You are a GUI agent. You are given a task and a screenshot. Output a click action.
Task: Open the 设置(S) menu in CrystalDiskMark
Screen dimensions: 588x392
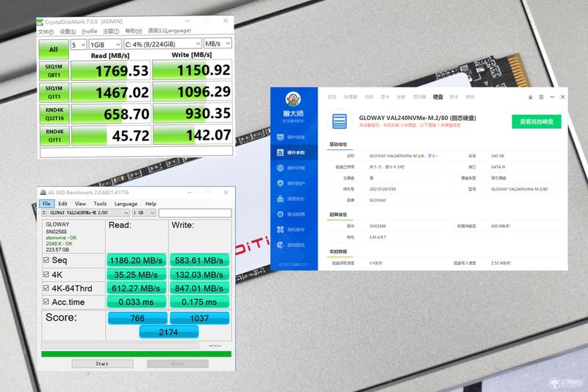coord(68,32)
